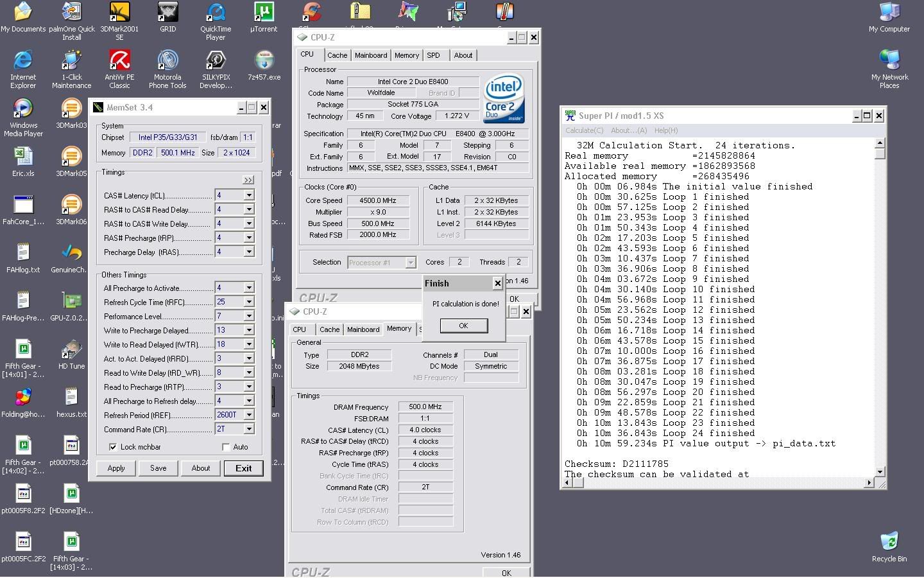Click the MemSet timings expand arrows button
Image resolution: width=924 pixels, height=578 pixels.
click(x=248, y=180)
